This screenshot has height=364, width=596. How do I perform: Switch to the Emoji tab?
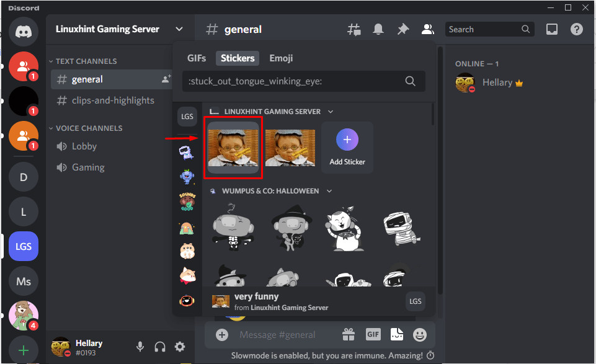(x=281, y=58)
